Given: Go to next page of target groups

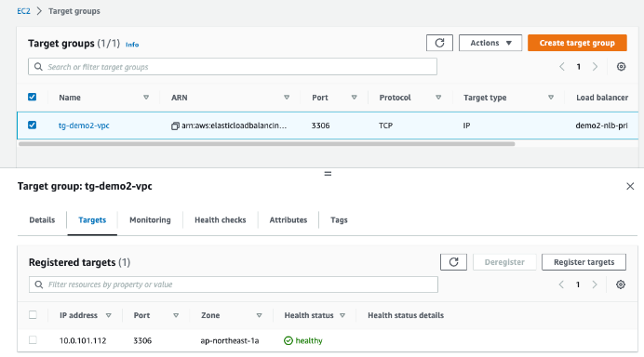Looking at the screenshot, I should pos(595,67).
